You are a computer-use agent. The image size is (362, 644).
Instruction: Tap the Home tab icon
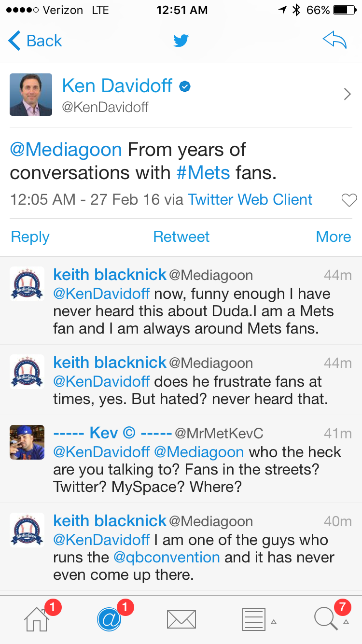[37, 619]
